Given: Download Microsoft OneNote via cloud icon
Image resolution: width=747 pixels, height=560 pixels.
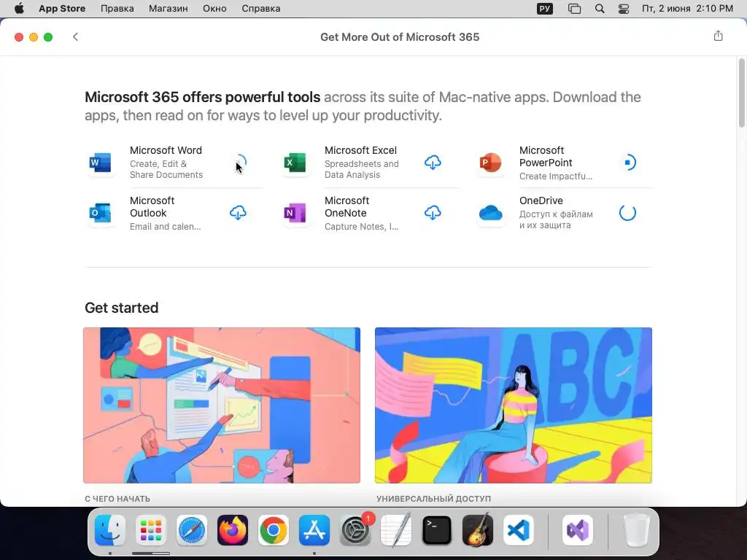Looking at the screenshot, I should pyautogui.click(x=433, y=213).
